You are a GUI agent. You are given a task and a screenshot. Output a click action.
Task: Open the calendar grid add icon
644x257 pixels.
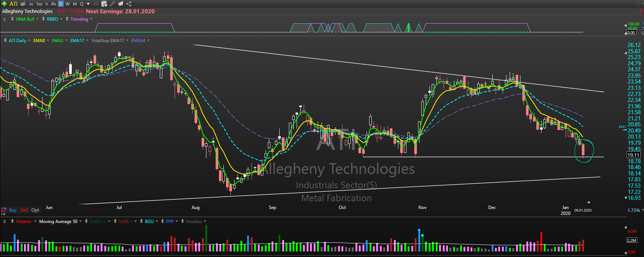click(104, 4)
